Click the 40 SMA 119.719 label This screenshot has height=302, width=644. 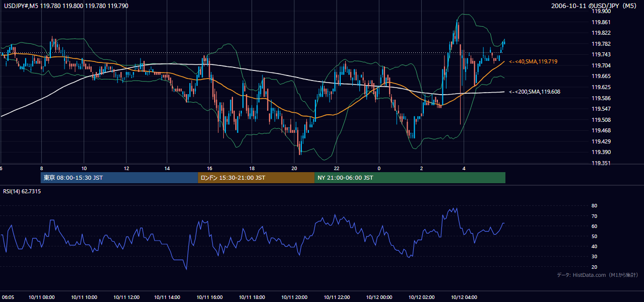[533, 61]
